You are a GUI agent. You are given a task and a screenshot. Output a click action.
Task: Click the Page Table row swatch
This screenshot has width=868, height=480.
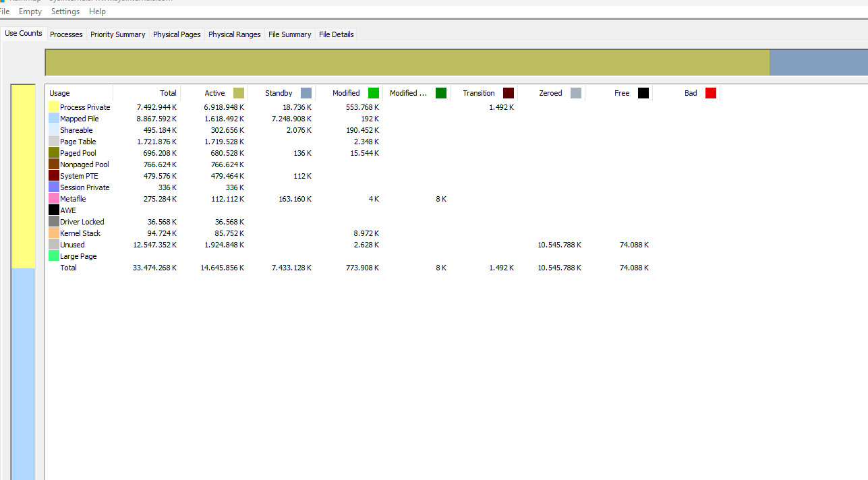tap(54, 142)
